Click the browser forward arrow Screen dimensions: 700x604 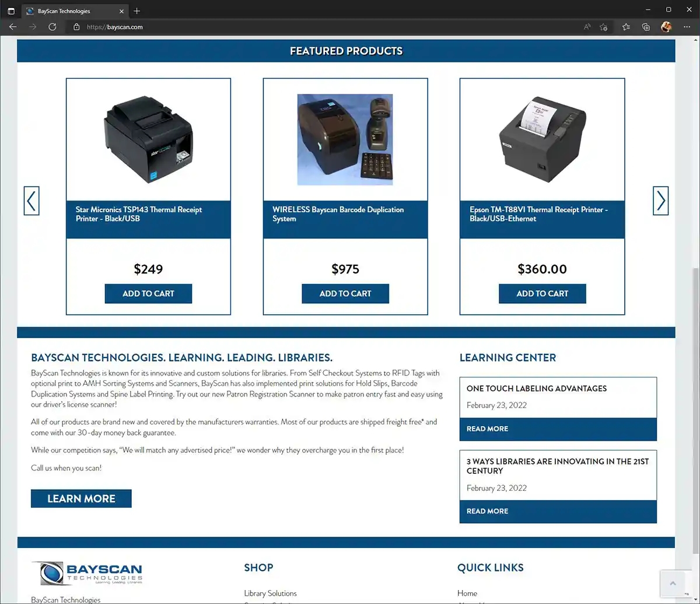pyautogui.click(x=33, y=27)
